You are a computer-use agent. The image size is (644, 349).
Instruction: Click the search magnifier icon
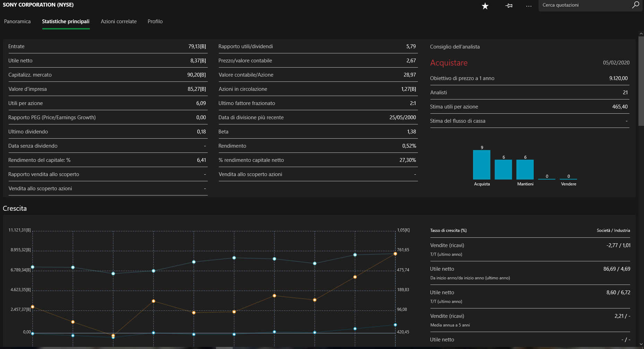tap(636, 5)
